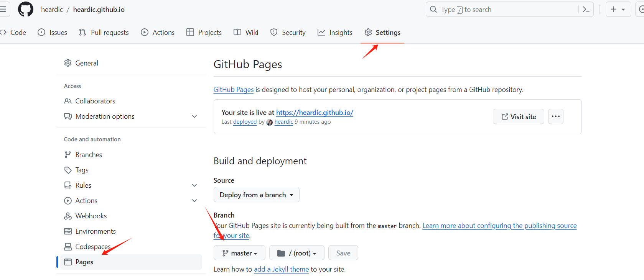Open Learn more about configuring publishing source
This screenshot has width=644, height=280.
point(499,226)
